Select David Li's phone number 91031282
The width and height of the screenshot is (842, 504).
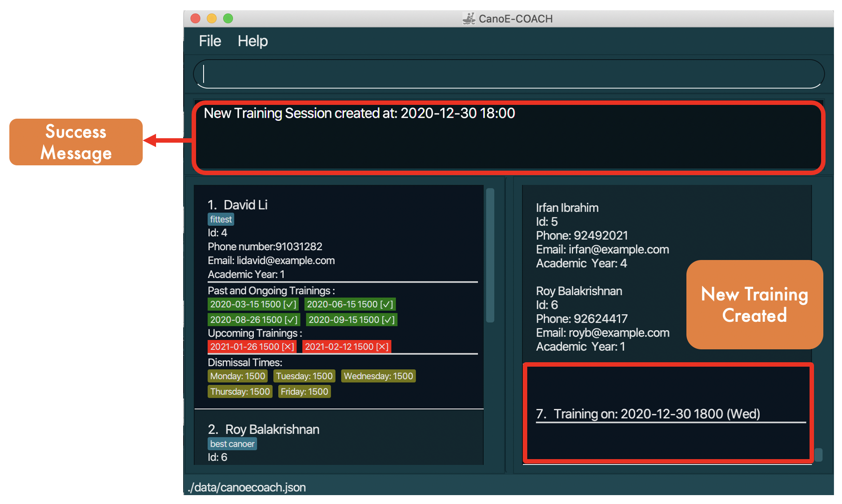click(299, 247)
